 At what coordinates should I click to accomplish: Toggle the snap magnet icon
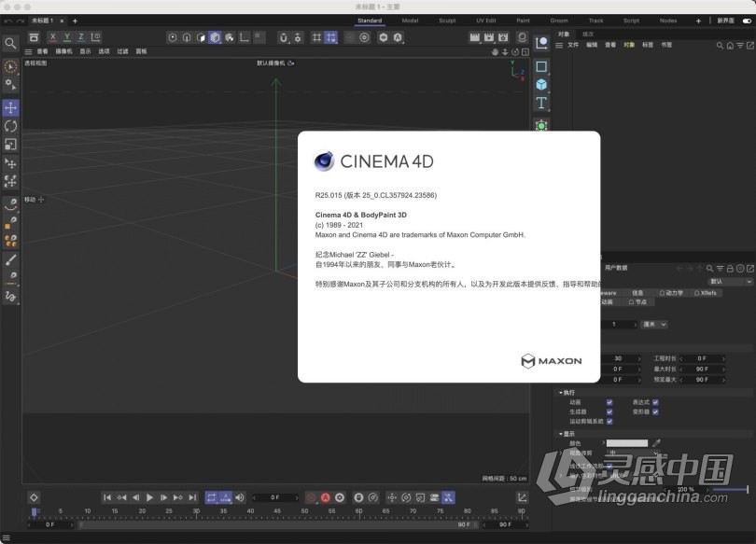pyautogui.click(x=284, y=37)
